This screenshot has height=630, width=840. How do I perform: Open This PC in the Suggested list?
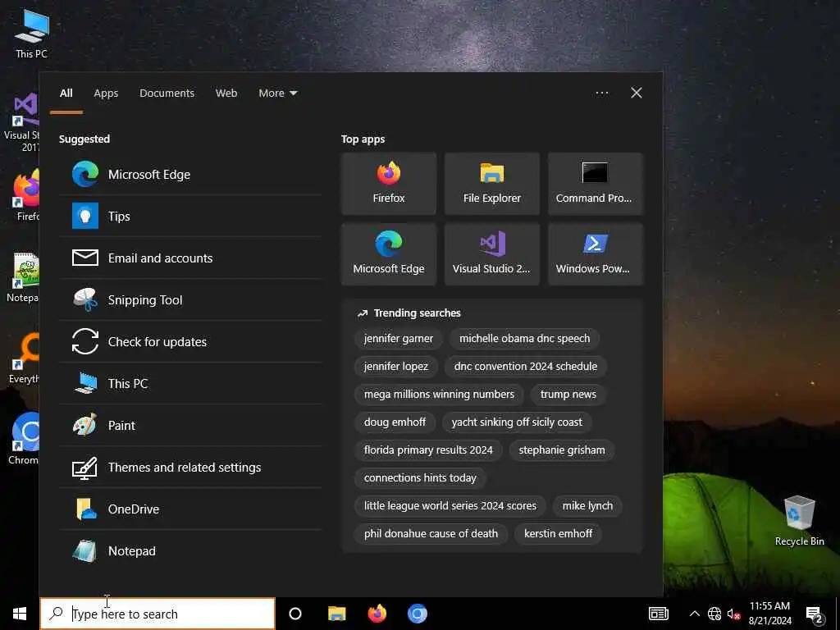190,383
